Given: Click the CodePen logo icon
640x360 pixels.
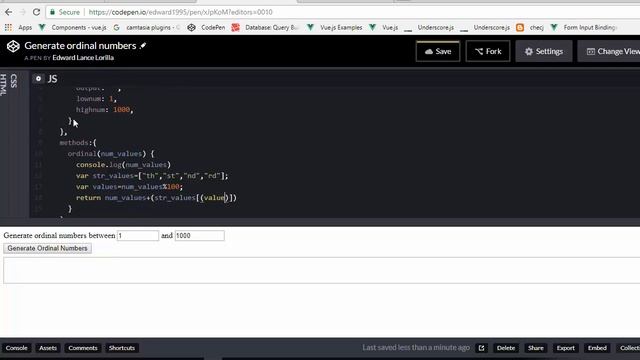Looking at the screenshot, I should click(x=13, y=46).
